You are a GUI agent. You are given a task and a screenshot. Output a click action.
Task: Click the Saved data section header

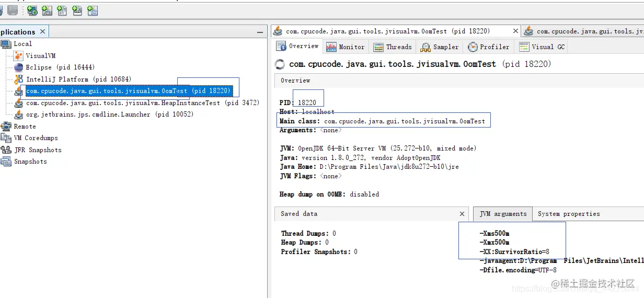[x=371, y=214]
